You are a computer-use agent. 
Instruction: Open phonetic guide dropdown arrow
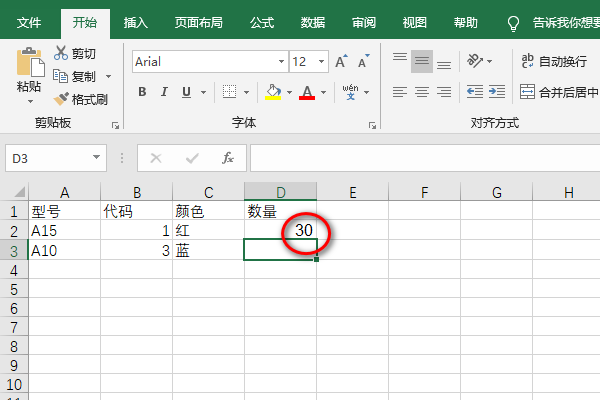pos(367,92)
